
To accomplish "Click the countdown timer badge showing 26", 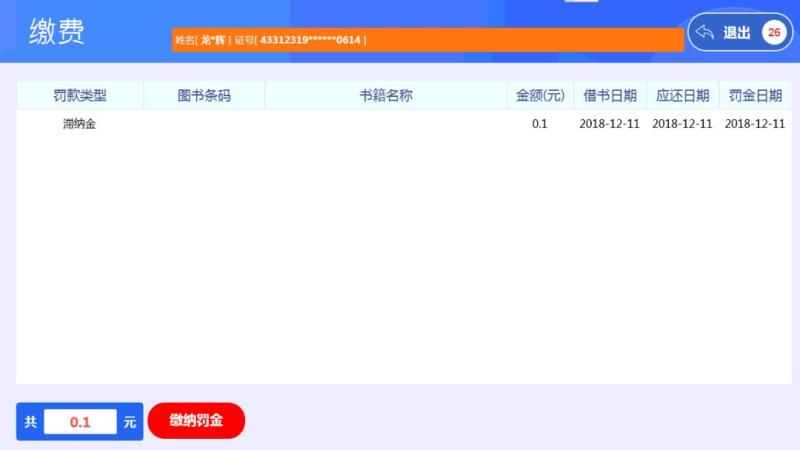I will pos(774,32).
